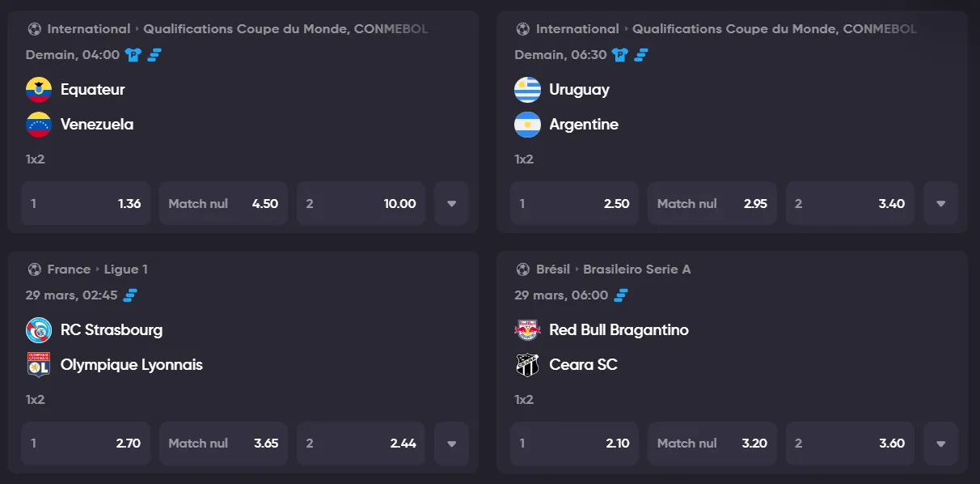Click the Argentina flag icon
980x484 pixels.
[x=527, y=125]
